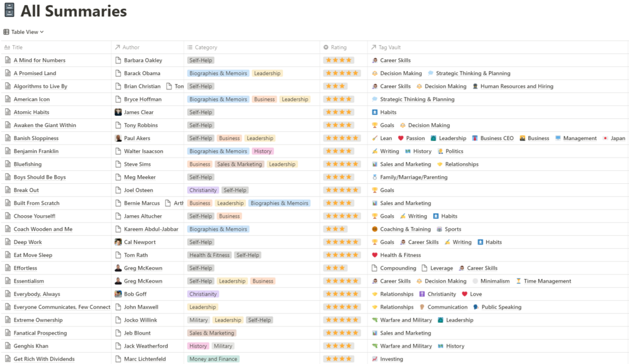Click chart icon beside Investing tag

375,359
